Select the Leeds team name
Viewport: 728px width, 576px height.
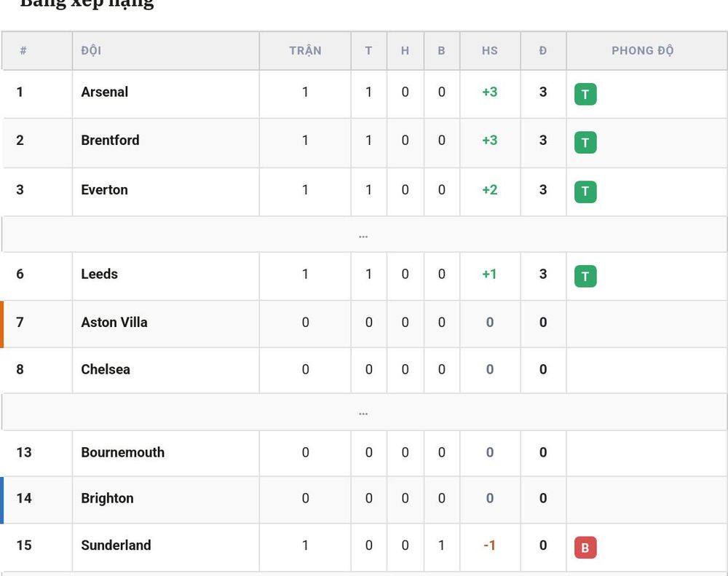pos(99,274)
